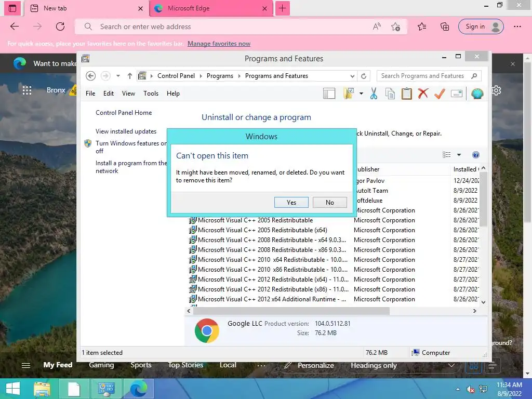The image size is (532, 399).
Task: Open the View installed updates link
Action: (126, 131)
